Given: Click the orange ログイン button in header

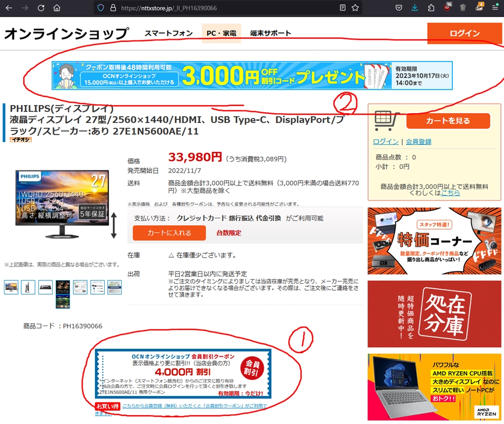Looking at the screenshot, I should (x=465, y=33).
